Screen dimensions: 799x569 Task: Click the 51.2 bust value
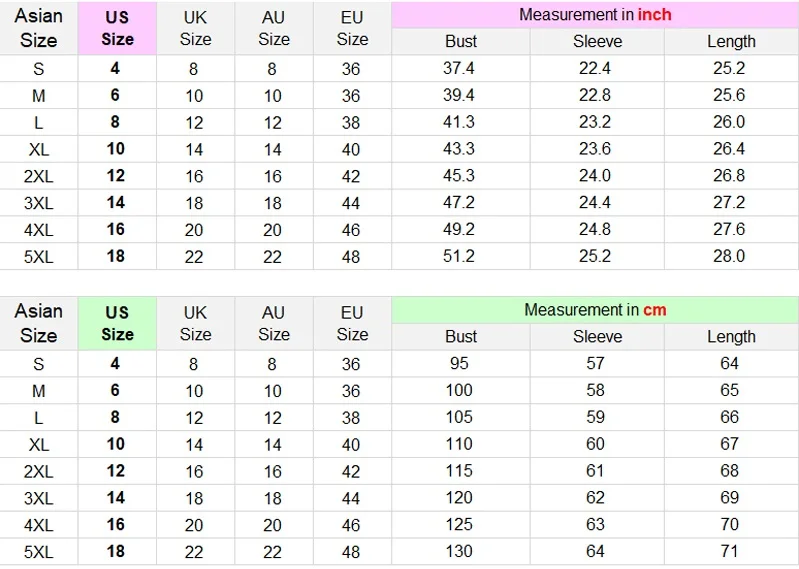pos(459,255)
